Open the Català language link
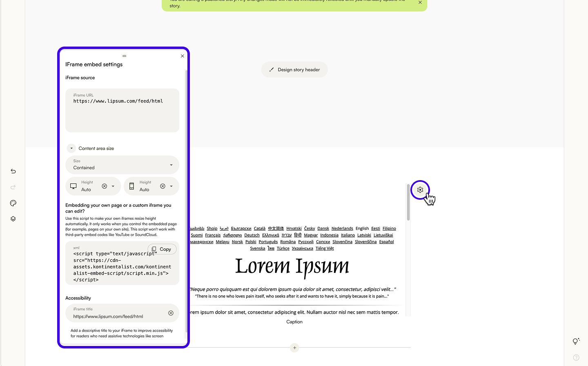This screenshot has width=588, height=366. (x=260, y=229)
